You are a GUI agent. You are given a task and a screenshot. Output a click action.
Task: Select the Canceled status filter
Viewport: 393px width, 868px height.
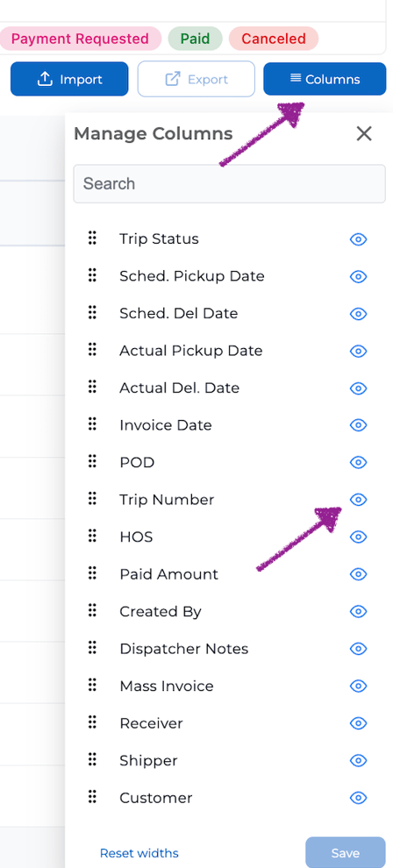(274, 39)
